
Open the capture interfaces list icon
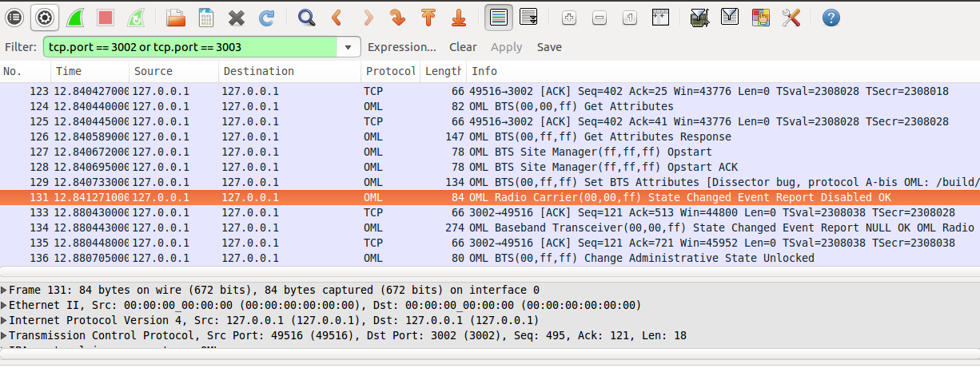(x=14, y=17)
